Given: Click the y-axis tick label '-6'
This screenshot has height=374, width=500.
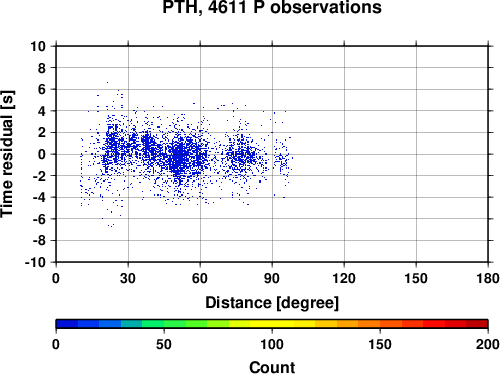Looking at the screenshot, I should 39,219.
